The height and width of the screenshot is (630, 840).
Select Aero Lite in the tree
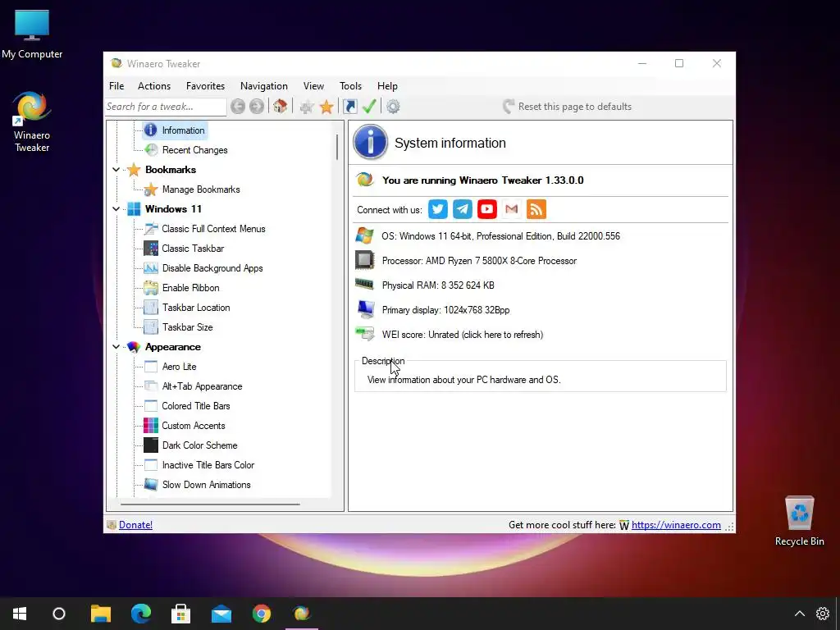tap(180, 367)
